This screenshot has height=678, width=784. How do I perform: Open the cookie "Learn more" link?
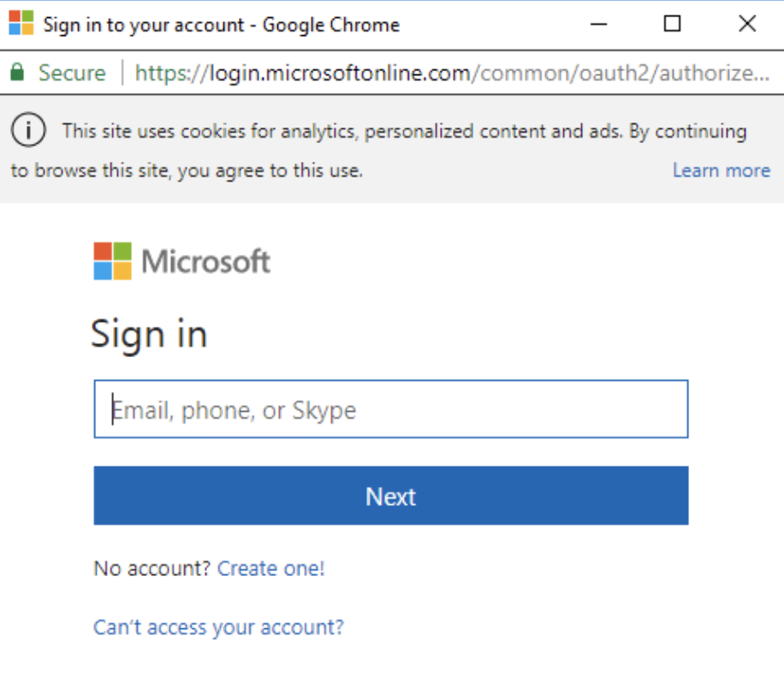721,170
